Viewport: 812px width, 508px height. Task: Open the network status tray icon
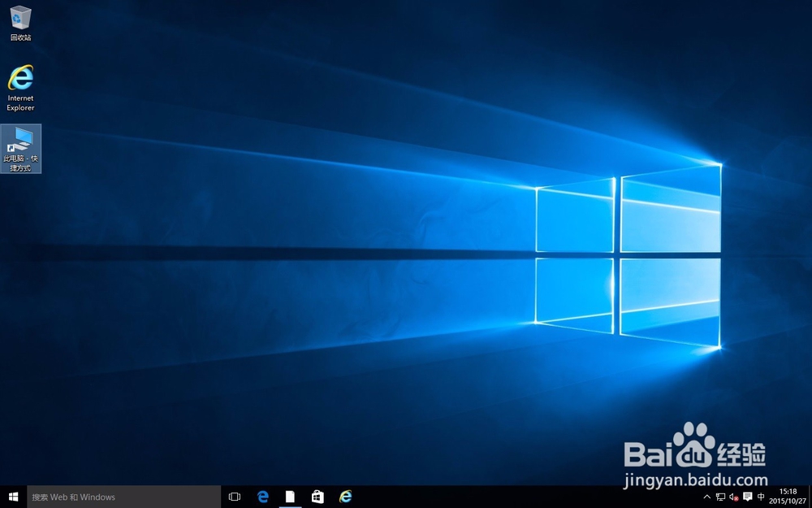[720, 497]
